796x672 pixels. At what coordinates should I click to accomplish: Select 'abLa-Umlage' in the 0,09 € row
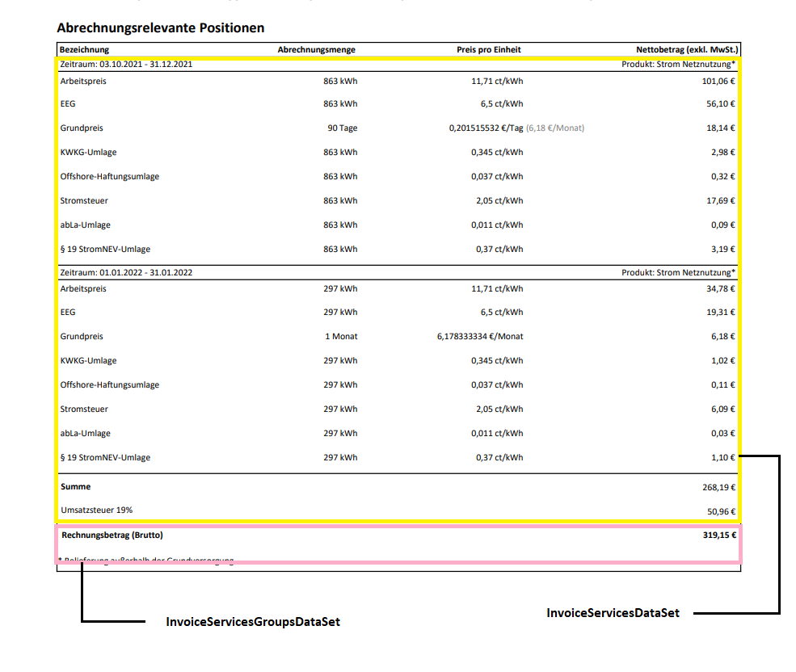[86, 225]
